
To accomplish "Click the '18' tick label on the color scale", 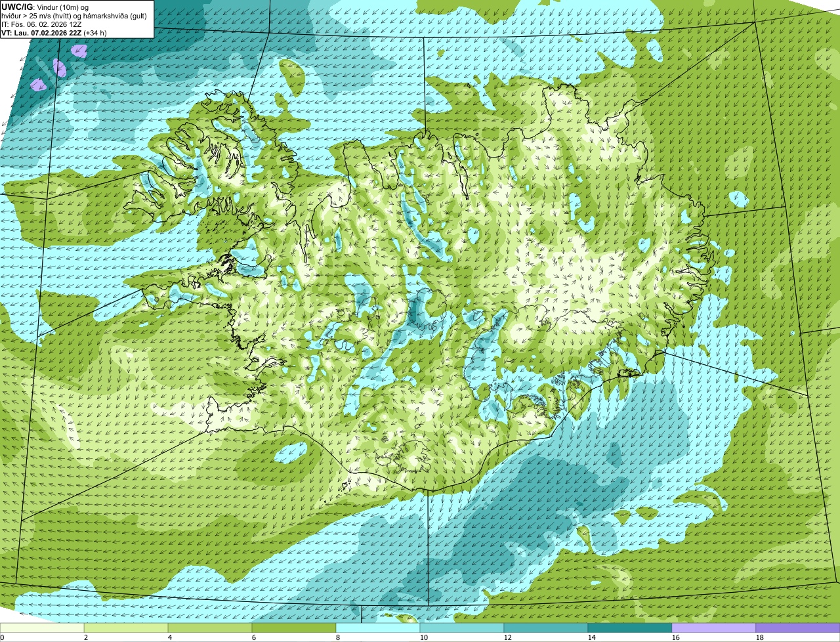I will click(x=760, y=637).
